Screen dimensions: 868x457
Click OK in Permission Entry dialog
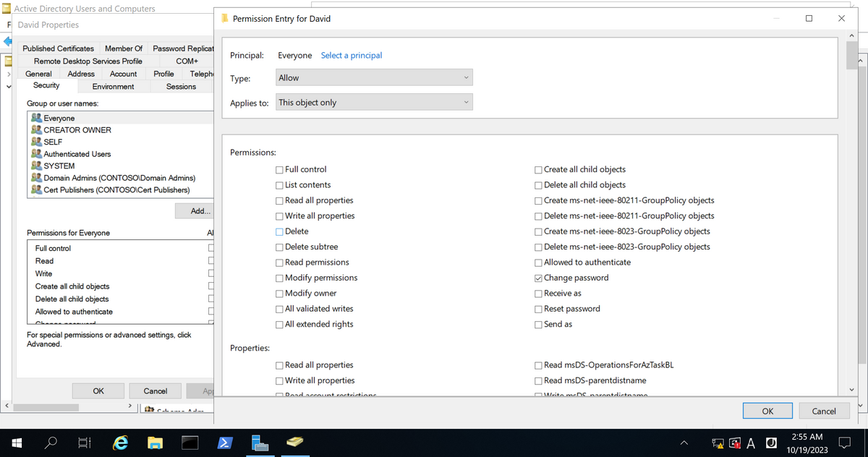(x=767, y=411)
